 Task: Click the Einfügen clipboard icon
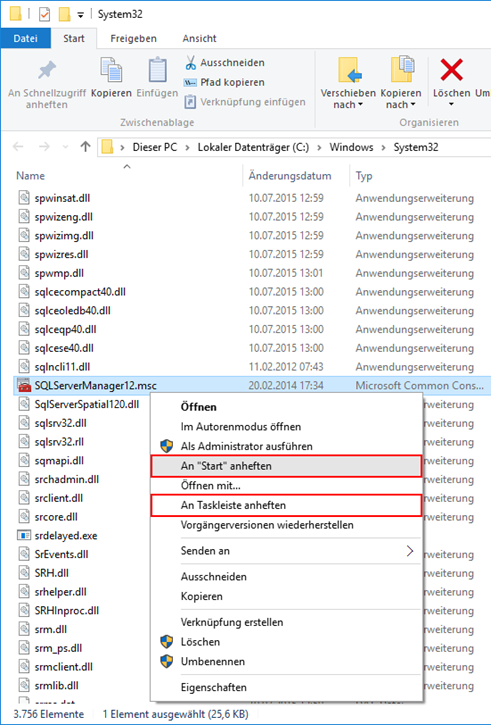157,71
